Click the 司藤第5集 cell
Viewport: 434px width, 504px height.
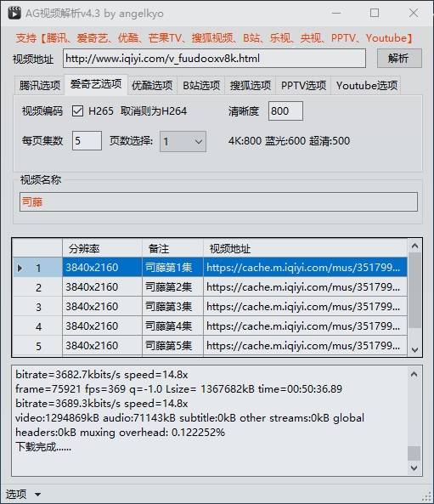(172, 346)
